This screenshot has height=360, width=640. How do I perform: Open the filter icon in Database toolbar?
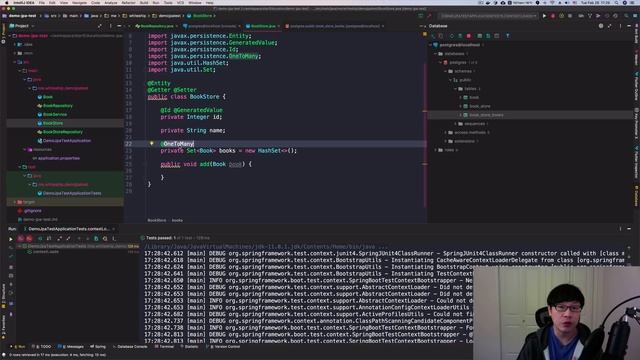pos(508,36)
